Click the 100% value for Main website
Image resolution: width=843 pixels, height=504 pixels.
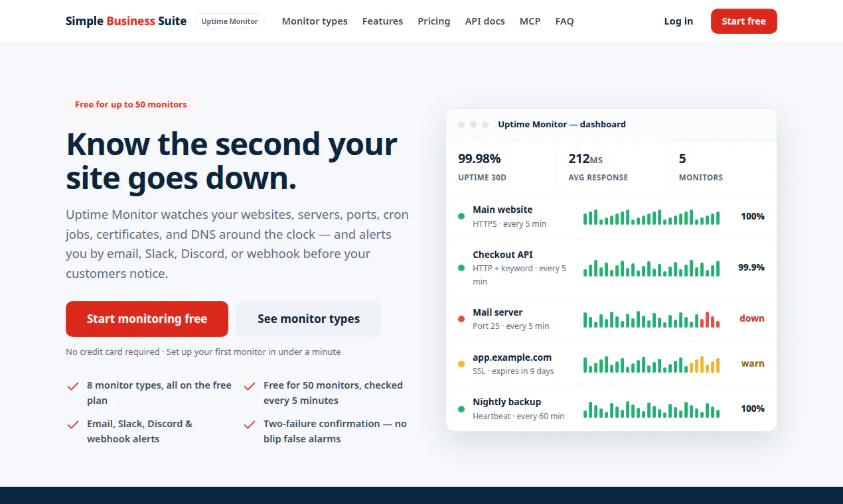[753, 216]
